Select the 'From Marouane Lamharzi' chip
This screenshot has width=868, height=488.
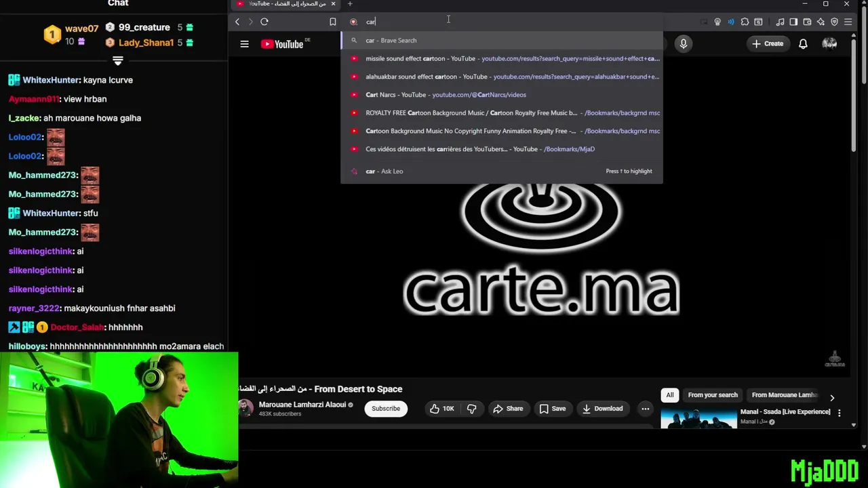(785, 395)
